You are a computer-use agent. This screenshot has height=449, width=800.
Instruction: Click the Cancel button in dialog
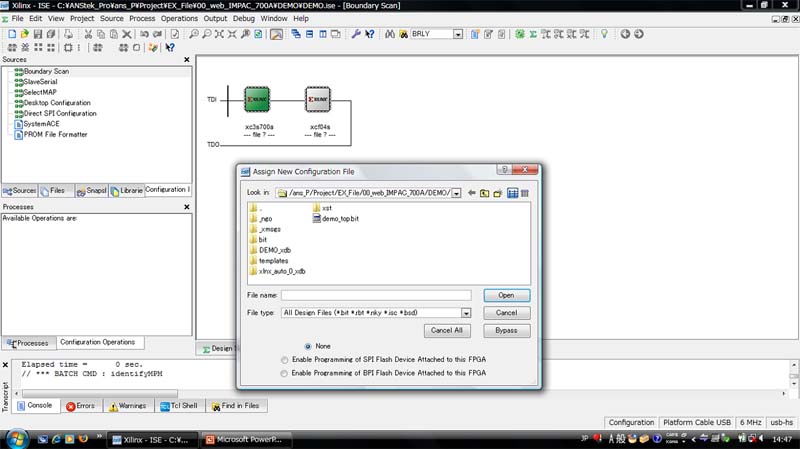coord(506,313)
